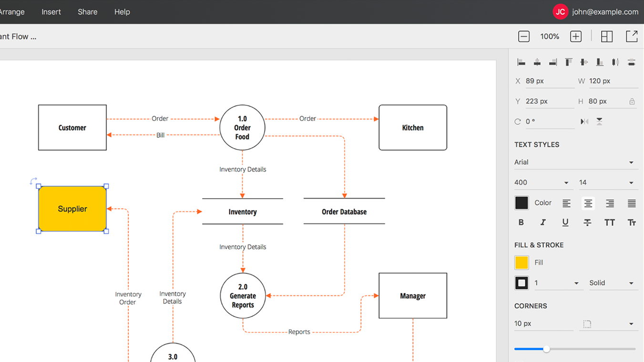The image size is (644, 362).
Task: Open the Help menu
Action: [x=122, y=11]
